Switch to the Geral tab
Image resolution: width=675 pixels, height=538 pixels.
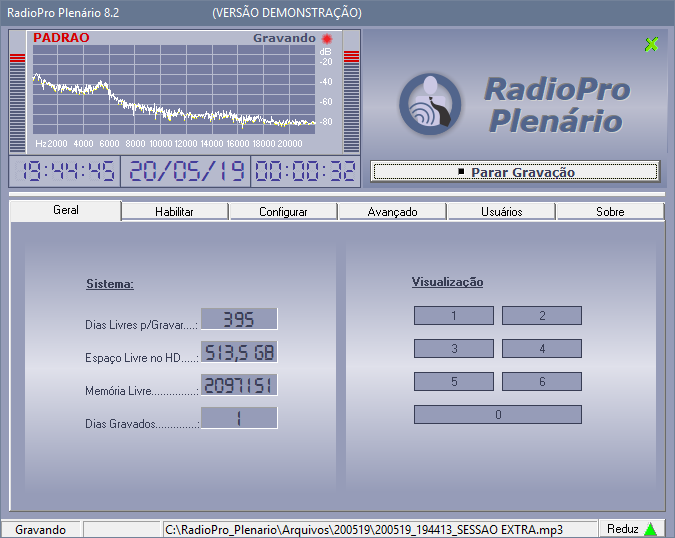(x=65, y=210)
